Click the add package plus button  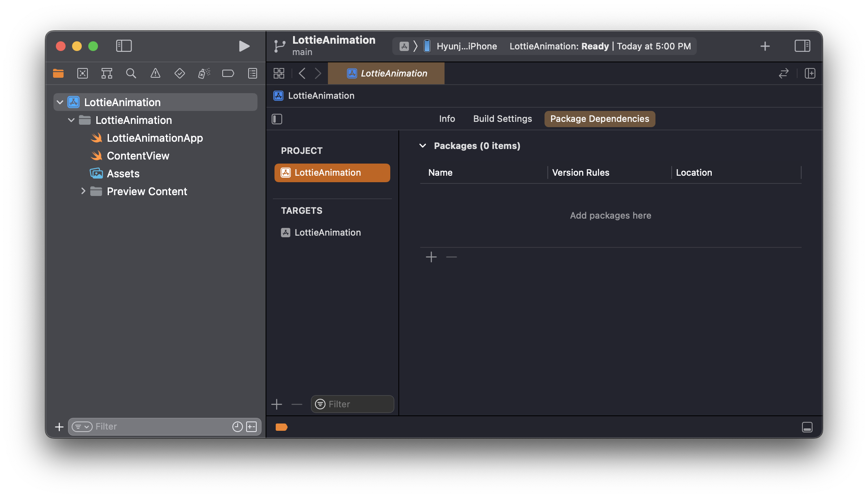tap(431, 257)
